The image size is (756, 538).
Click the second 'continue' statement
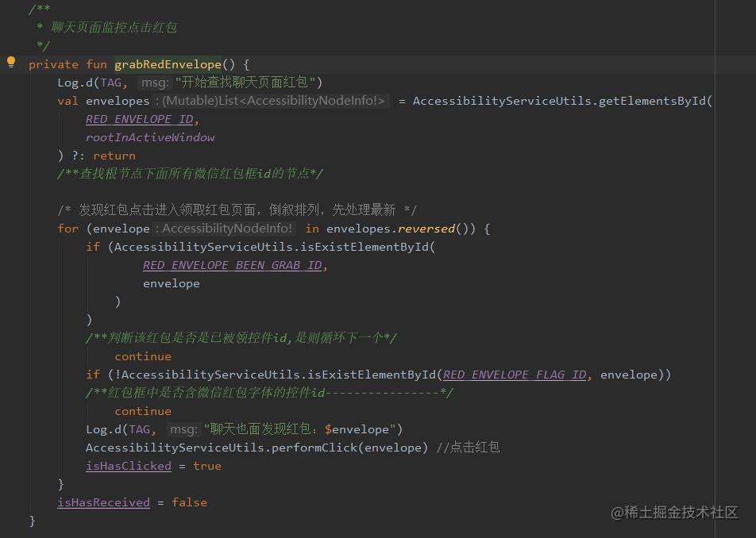(143, 411)
